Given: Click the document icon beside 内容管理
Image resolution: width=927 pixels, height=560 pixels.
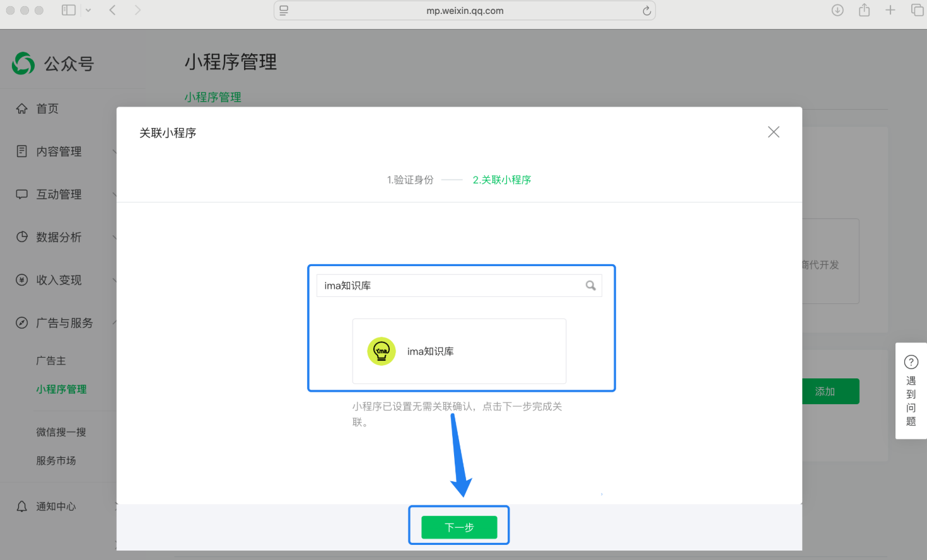Looking at the screenshot, I should pos(22,151).
